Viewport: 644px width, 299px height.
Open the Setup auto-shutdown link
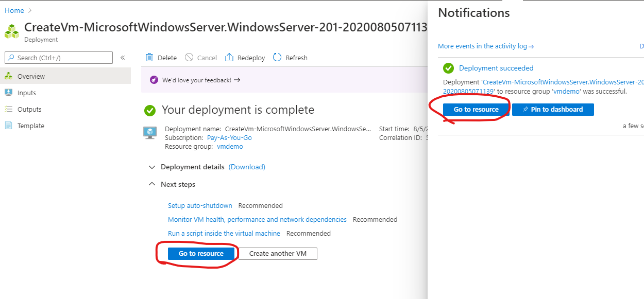(200, 205)
